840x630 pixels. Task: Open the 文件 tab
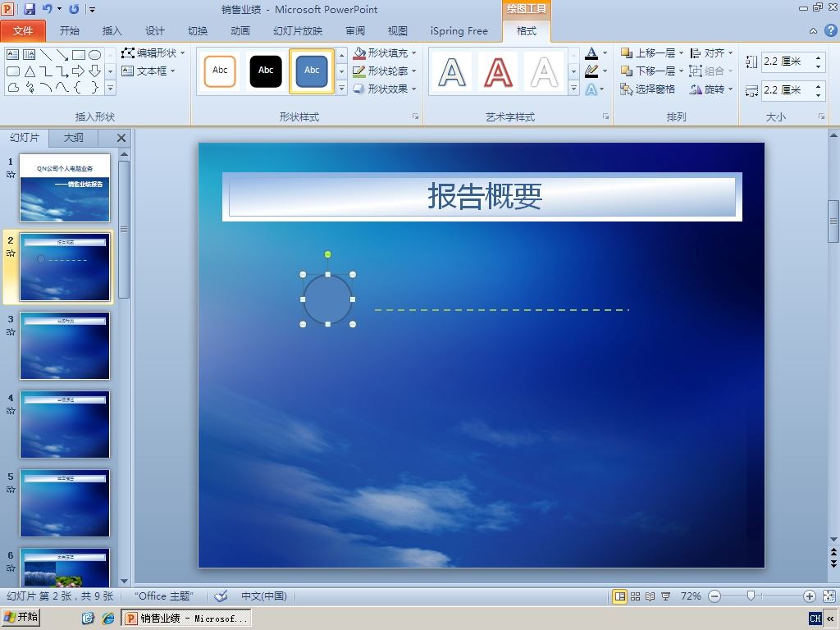click(x=23, y=31)
